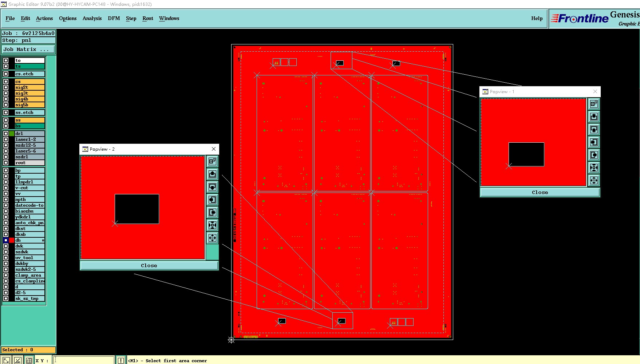The height and width of the screenshot is (364, 640).
Task: Click the grid snap icon in status bar
Action: [x=29, y=360]
